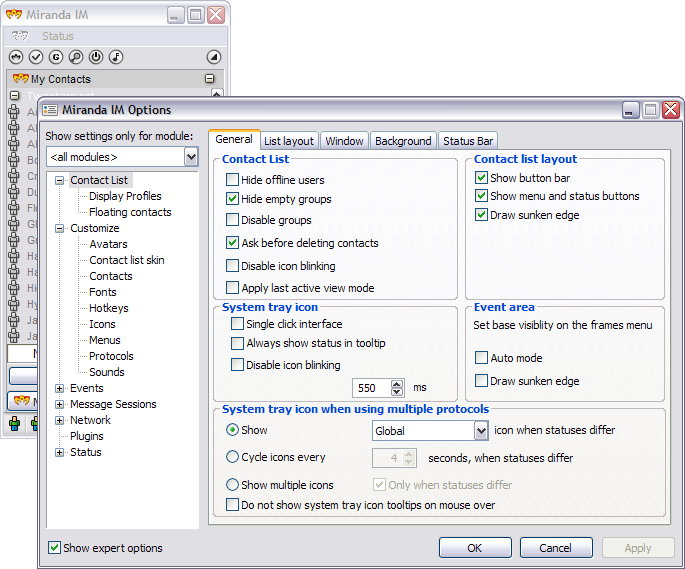The width and height of the screenshot is (685, 569).
Task: Enable tray icon tooltip suppression checkbox
Action: point(232,505)
